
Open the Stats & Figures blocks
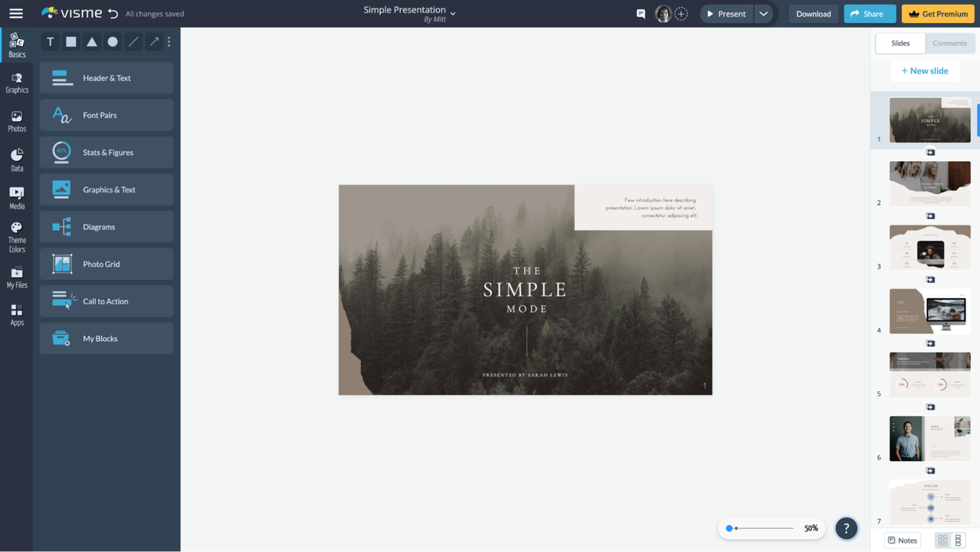click(x=107, y=153)
